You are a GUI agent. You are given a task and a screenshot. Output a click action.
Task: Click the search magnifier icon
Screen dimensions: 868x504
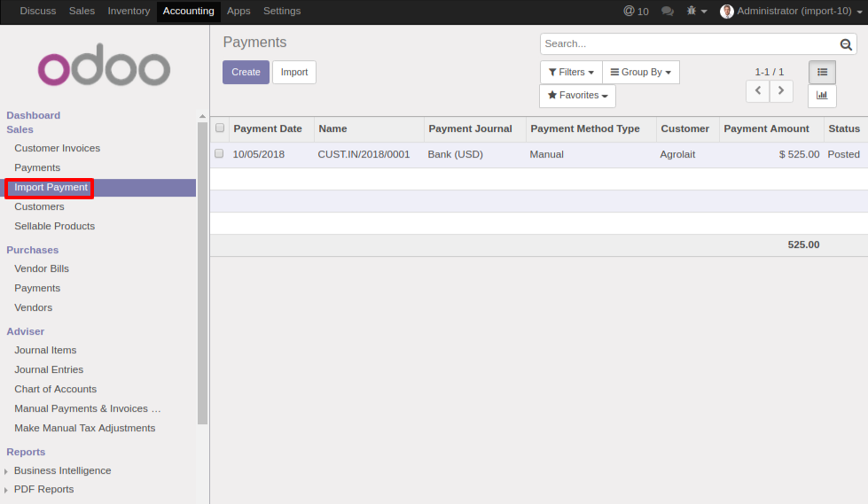(x=847, y=44)
